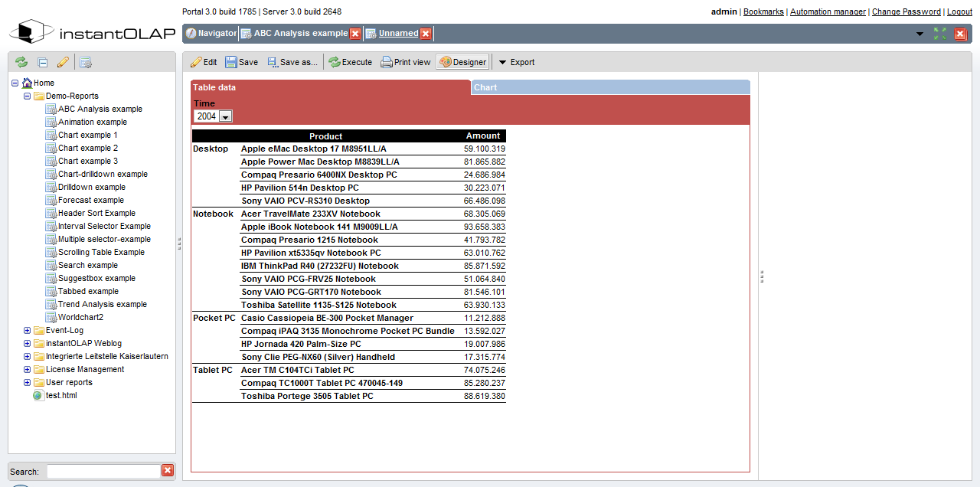
Task: Open report settings icon with gear in navigator toolbar
Action: [x=86, y=62]
